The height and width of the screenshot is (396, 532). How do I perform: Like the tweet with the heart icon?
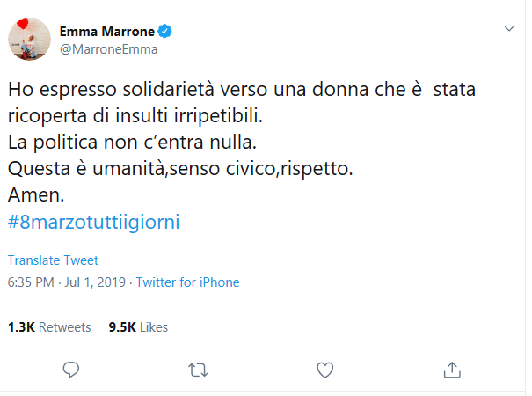tap(324, 368)
